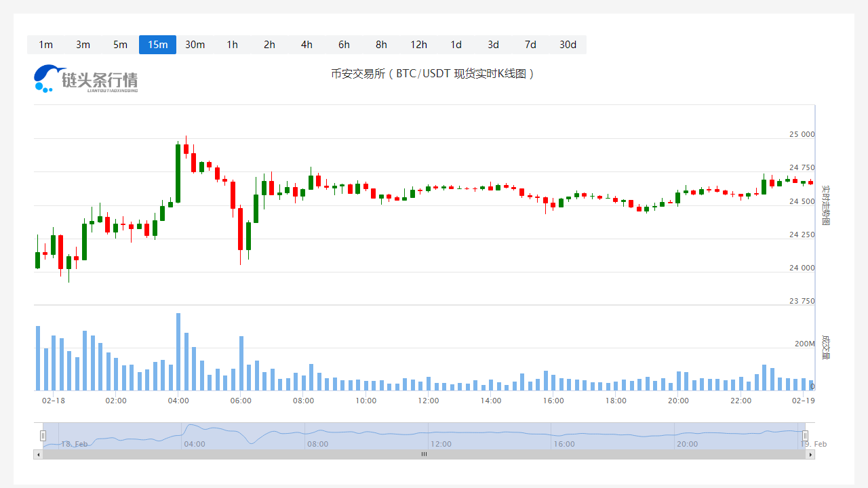The image size is (868, 488).
Task: Click the scrollbar center grip marker
Action: [424, 454]
